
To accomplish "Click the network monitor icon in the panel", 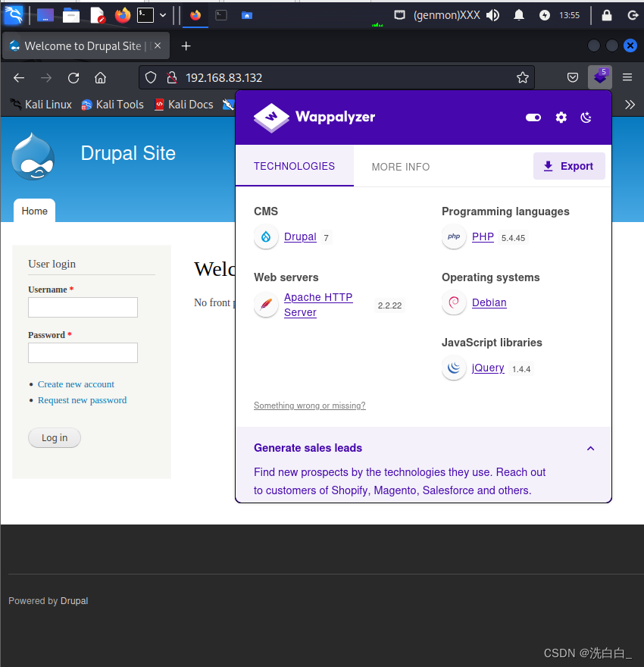I will point(399,15).
